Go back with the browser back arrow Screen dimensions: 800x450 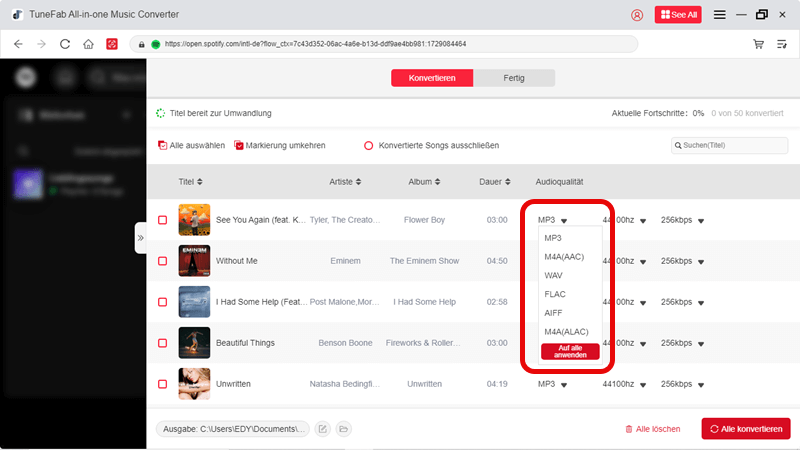coord(18,44)
